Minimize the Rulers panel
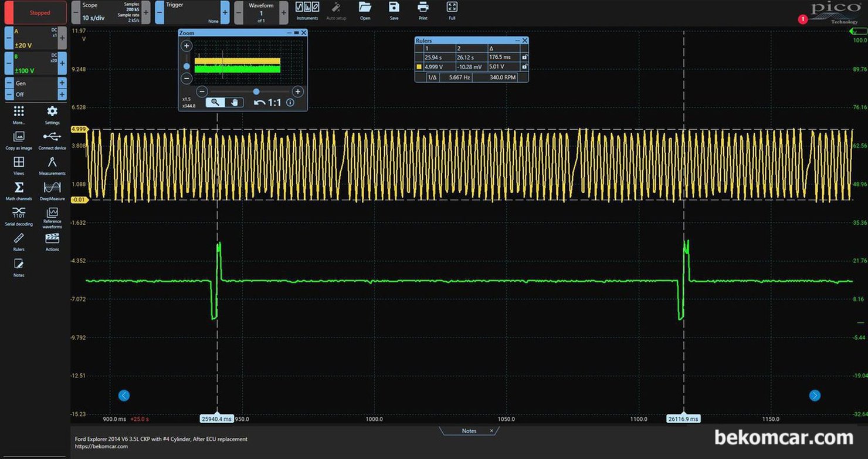Viewport: 868px width, 459px height. [x=518, y=41]
